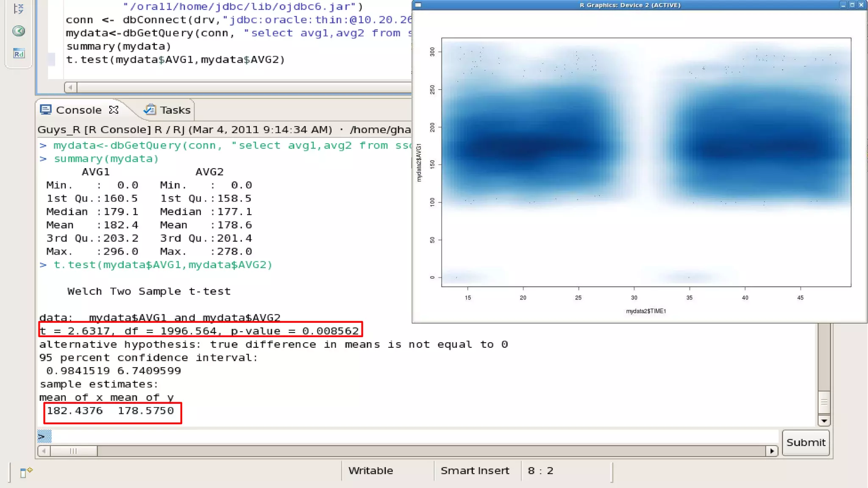Click the Writable status indicator
This screenshot has height=488, width=868.
pos(370,471)
